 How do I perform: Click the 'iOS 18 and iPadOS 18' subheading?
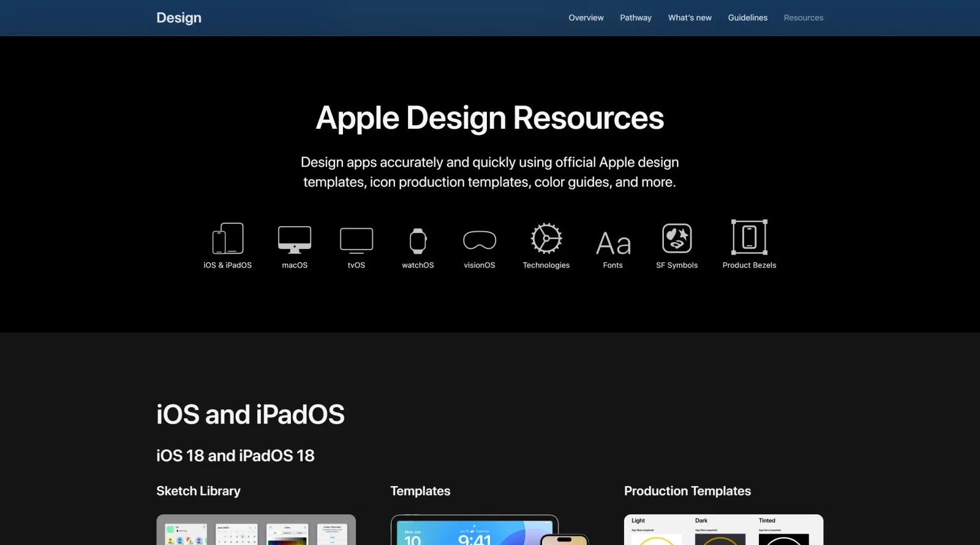click(x=235, y=455)
